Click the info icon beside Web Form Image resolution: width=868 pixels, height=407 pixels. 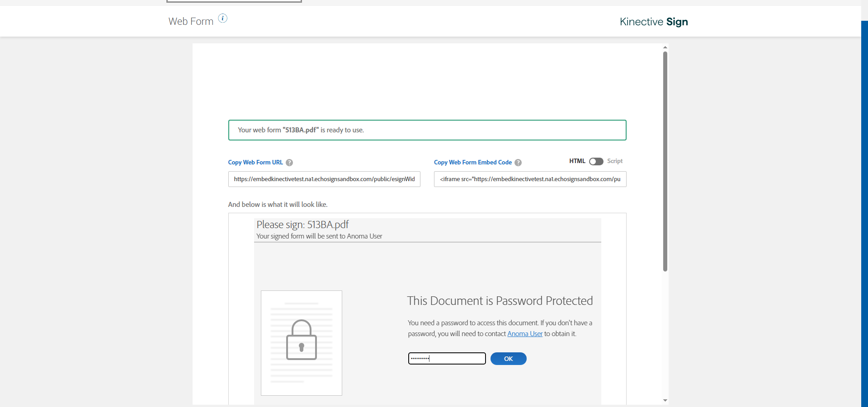223,18
